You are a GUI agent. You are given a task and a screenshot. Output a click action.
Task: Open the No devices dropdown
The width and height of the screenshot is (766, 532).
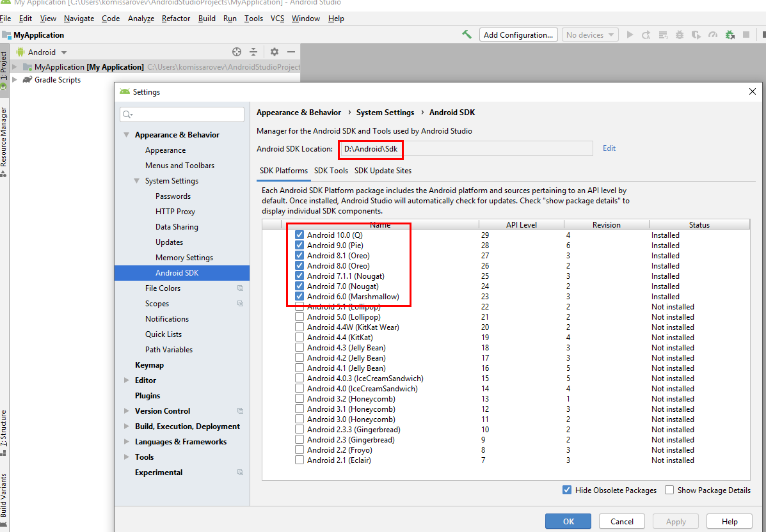(590, 35)
